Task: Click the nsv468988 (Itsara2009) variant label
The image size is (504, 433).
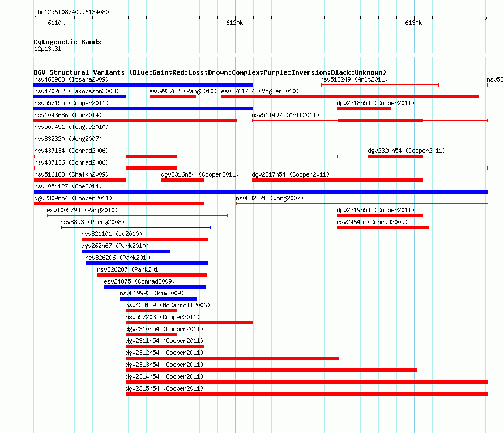Action: 71,79
